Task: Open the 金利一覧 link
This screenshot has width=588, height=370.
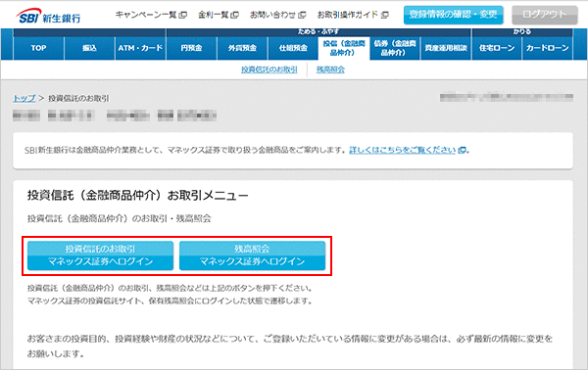Action: (x=219, y=15)
